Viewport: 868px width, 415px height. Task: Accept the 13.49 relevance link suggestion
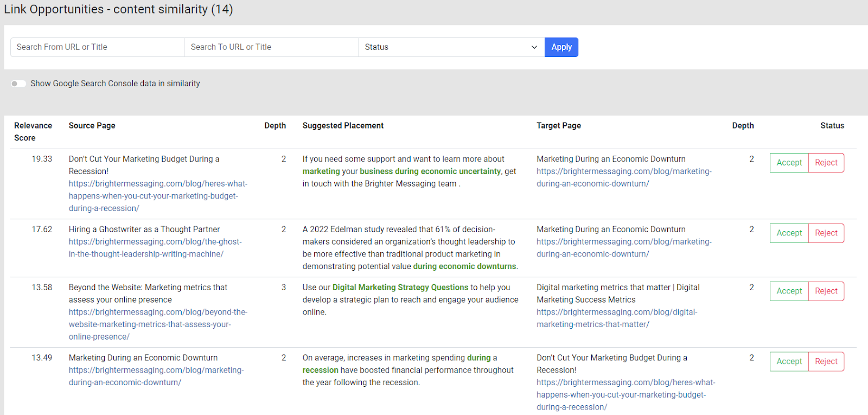789,362
